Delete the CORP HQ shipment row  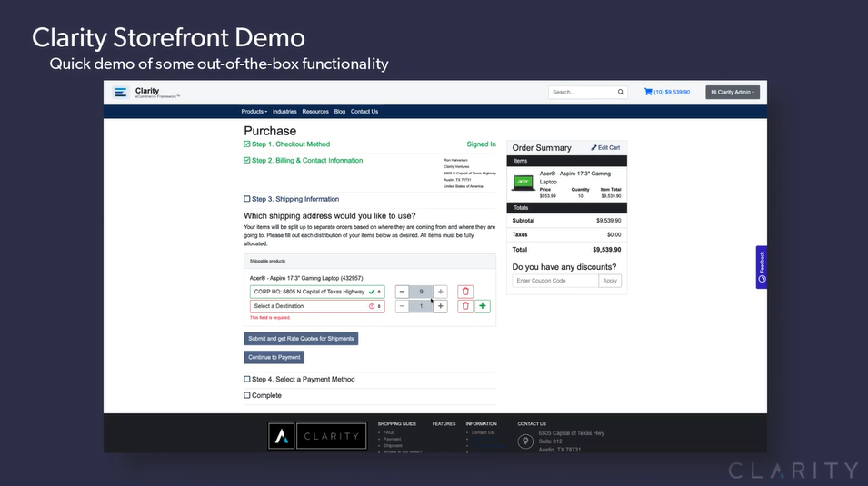[465, 292]
